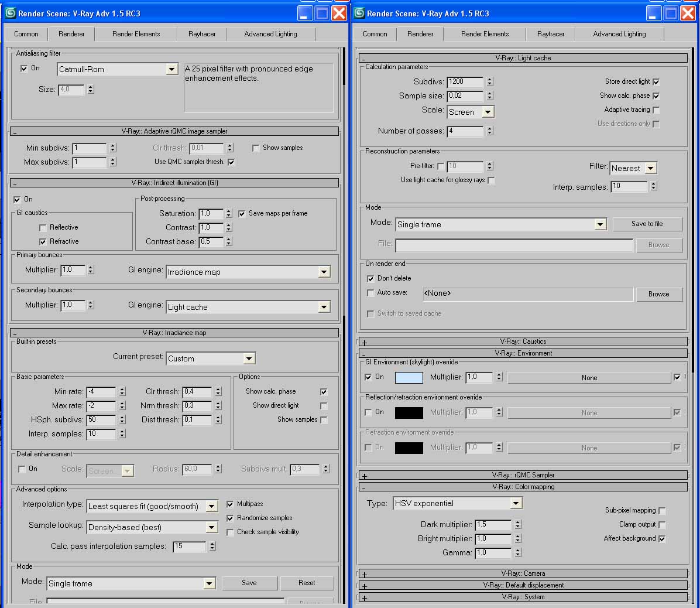Open the Sample lookup dropdown
This screenshot has width=700, height=608.
(x=212, y=527)
